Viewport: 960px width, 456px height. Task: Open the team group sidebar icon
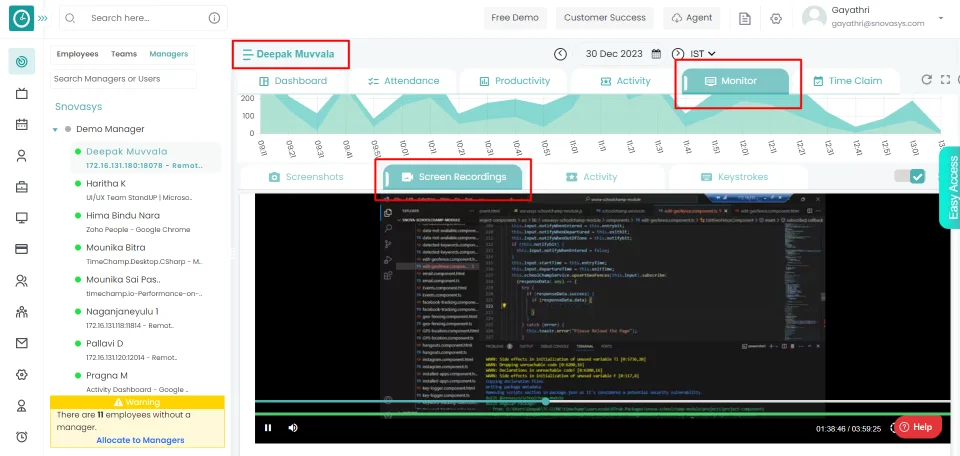21,312
